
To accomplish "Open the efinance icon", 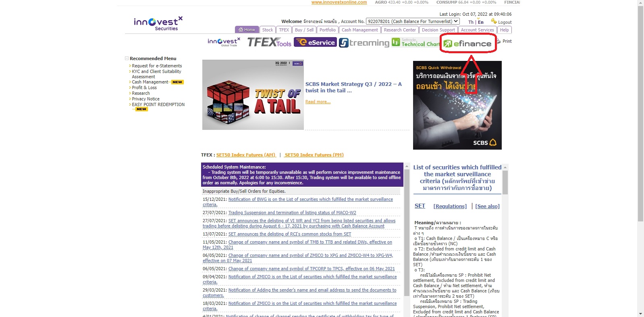I will tap(467, 44).
